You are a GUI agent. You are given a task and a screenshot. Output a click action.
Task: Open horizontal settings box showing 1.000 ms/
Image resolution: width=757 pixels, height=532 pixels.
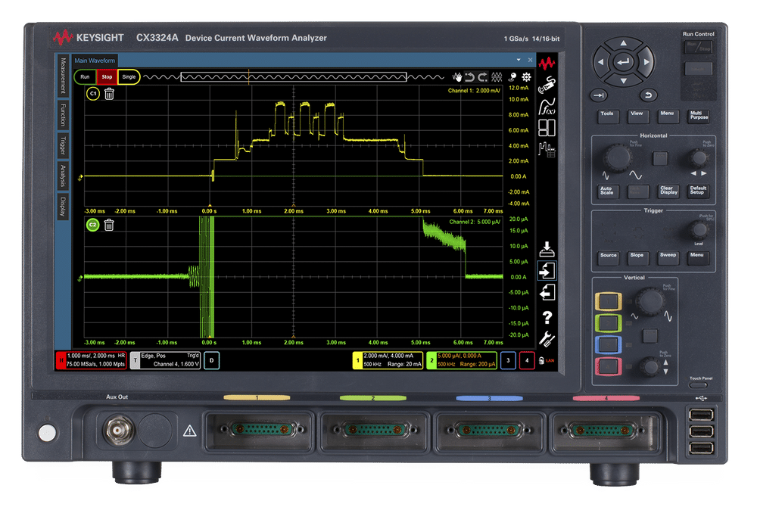click(x=92, y=360)
